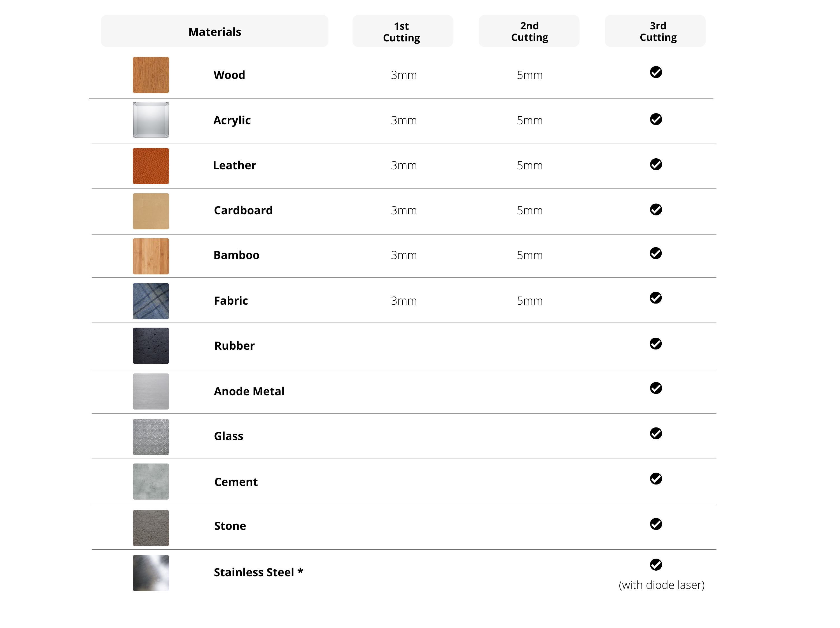Click the Rubber row checkmark
This screenshot has height=628, width=840.
(655, 344)
